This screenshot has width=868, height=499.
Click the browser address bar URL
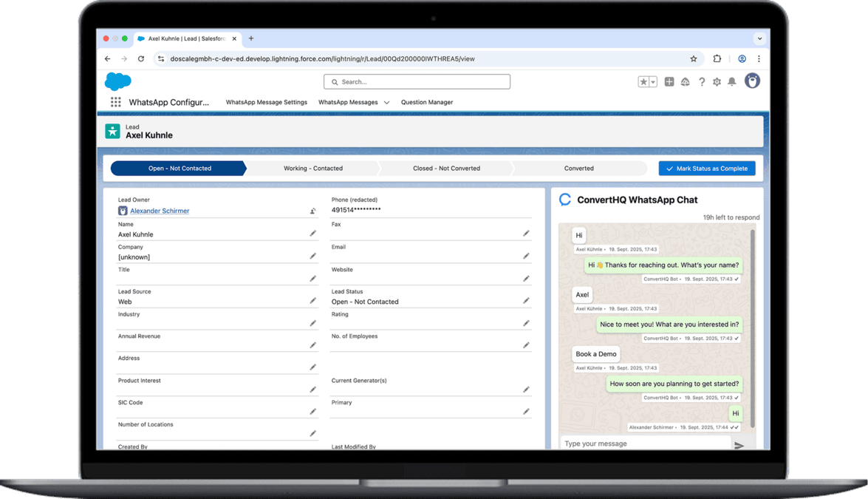point(322,58)
